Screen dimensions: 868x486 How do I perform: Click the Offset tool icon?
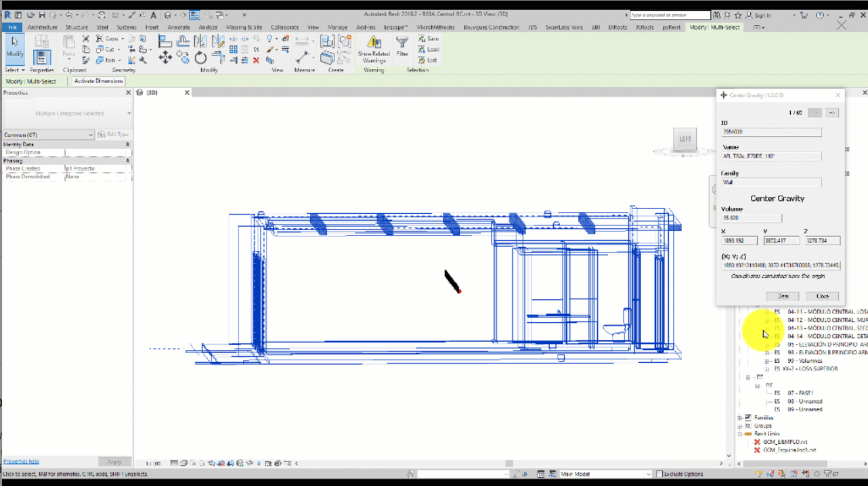click(x=183, y=41)
